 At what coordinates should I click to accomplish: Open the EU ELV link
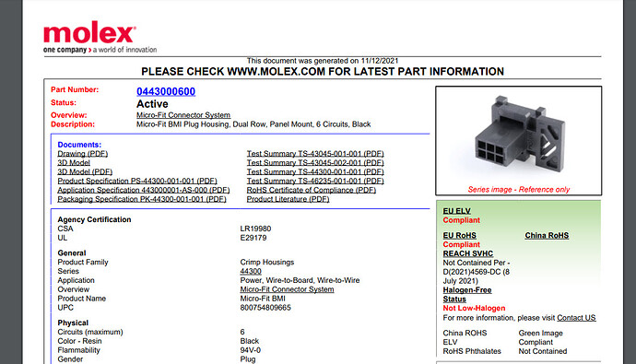click(x=456, y=211)
